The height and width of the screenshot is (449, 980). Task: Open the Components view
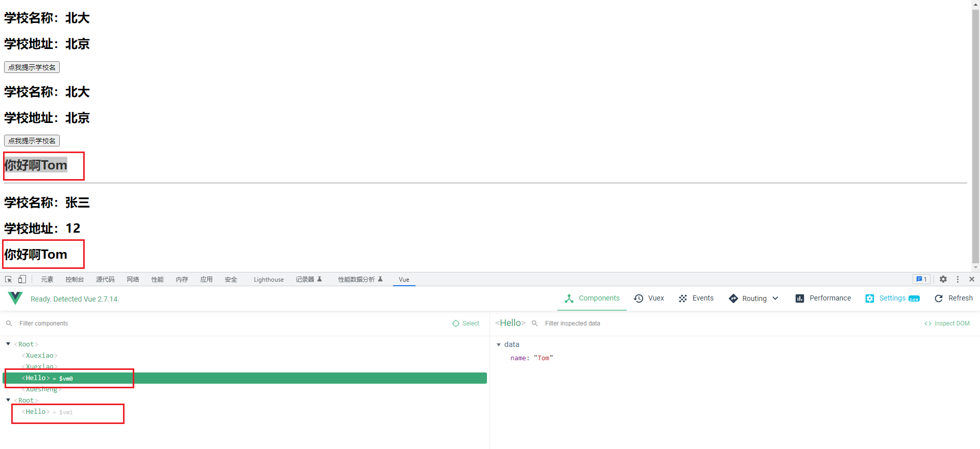tap(592, 298)
